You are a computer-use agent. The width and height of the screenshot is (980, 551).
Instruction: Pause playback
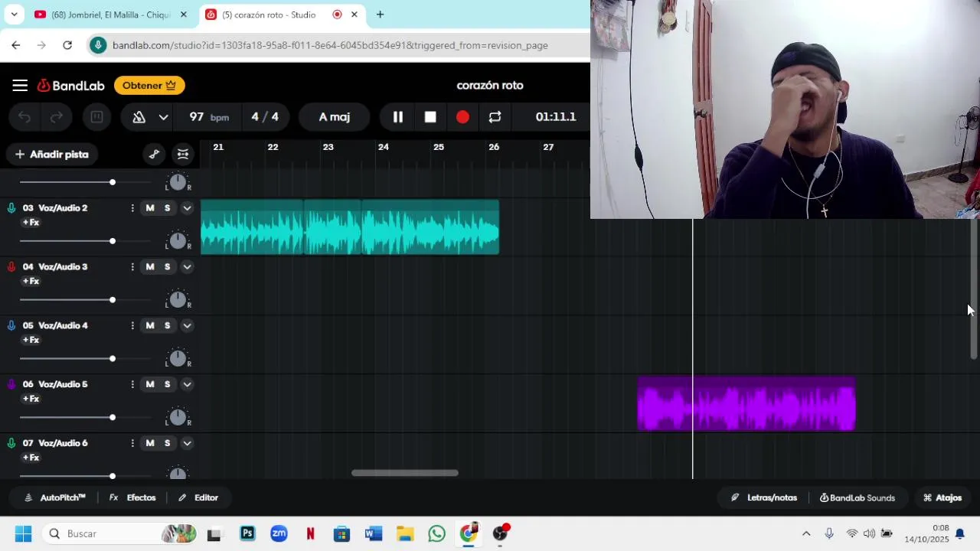398,117
